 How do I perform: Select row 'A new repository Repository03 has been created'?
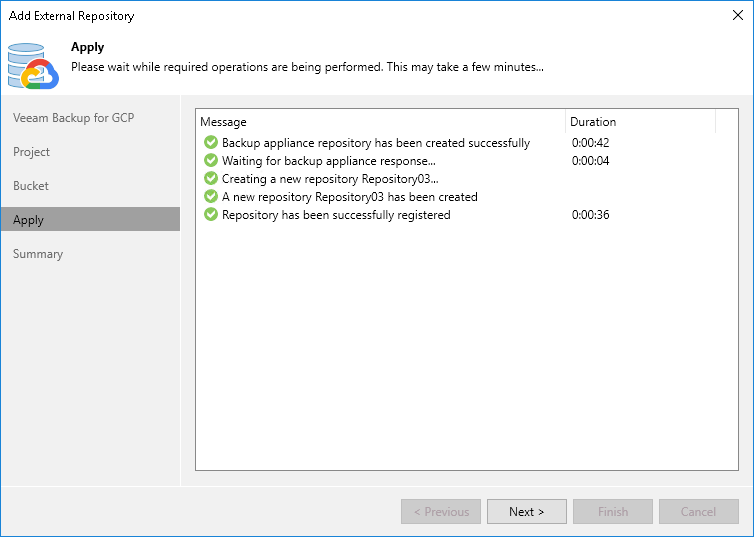466,196
